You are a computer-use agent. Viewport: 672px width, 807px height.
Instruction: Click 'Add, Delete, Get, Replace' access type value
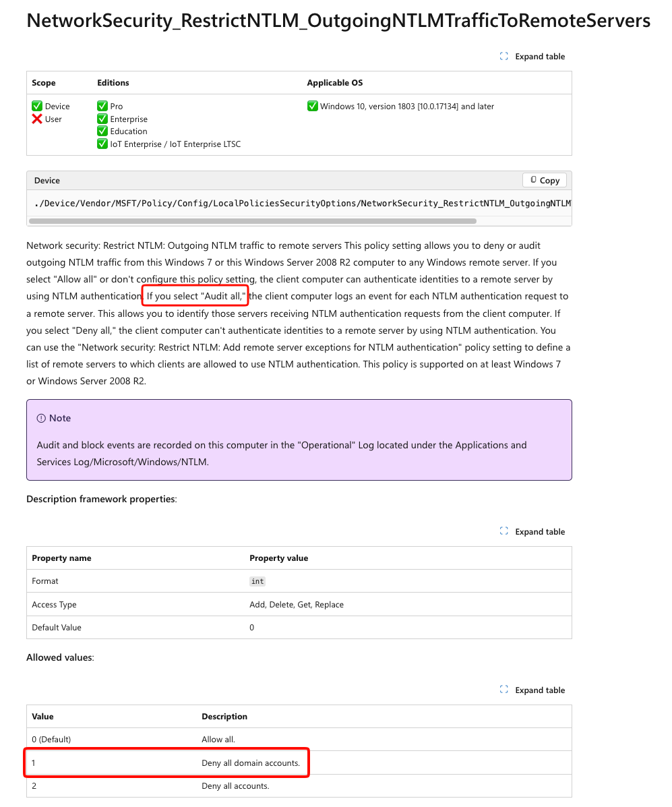coord(297,605)
